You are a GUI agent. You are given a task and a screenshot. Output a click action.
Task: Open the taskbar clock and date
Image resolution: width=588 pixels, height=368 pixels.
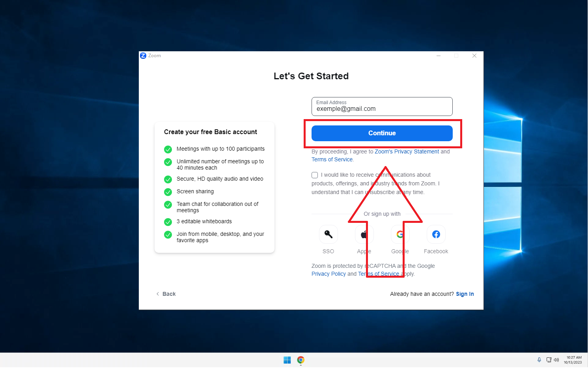pos(573,360)
